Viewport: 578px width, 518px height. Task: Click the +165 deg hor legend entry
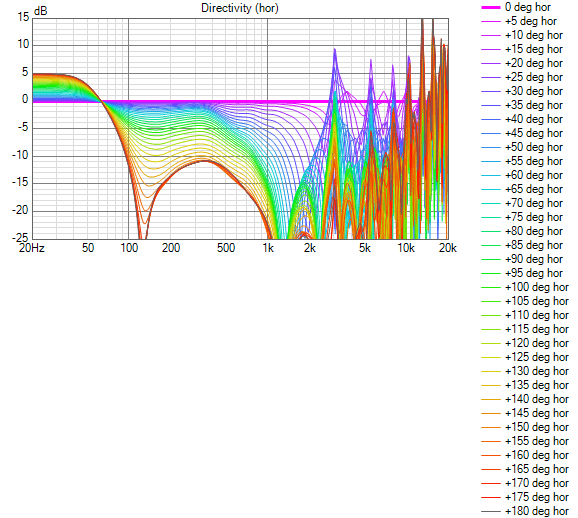(x=525, y=469)
